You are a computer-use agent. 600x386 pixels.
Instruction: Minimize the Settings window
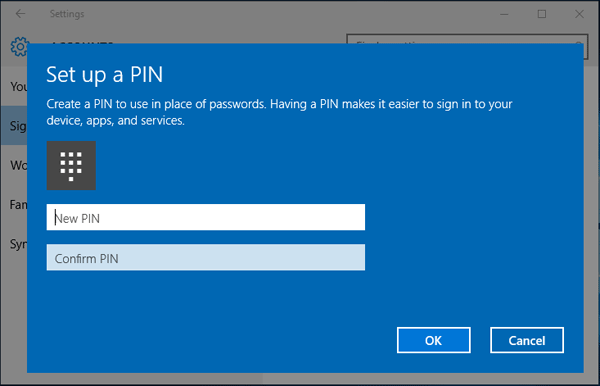(x=504, y=14)
